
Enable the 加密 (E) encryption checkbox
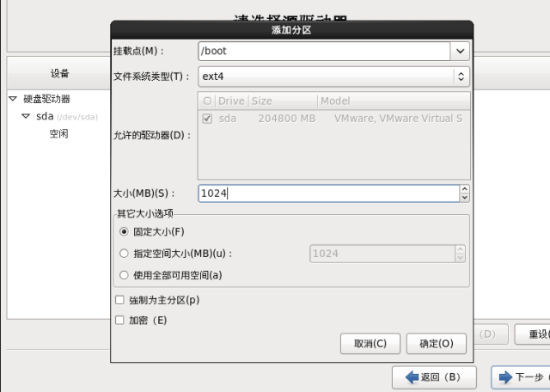(119, 320)
